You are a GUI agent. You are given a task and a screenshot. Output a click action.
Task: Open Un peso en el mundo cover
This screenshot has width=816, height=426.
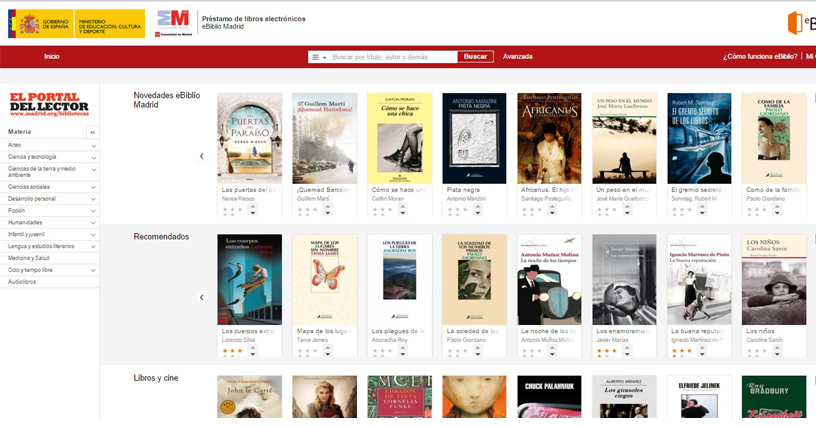(x=624, y=138)
